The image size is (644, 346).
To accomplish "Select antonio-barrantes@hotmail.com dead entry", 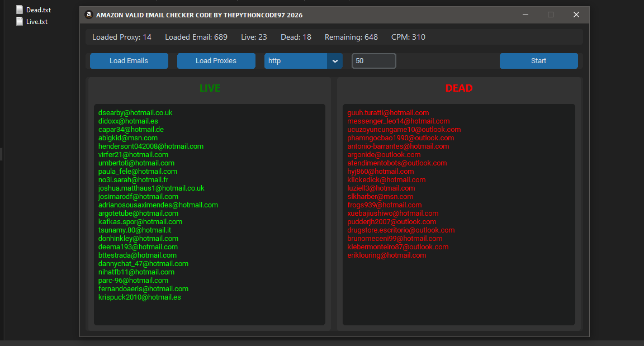I will tap(398, 146).
